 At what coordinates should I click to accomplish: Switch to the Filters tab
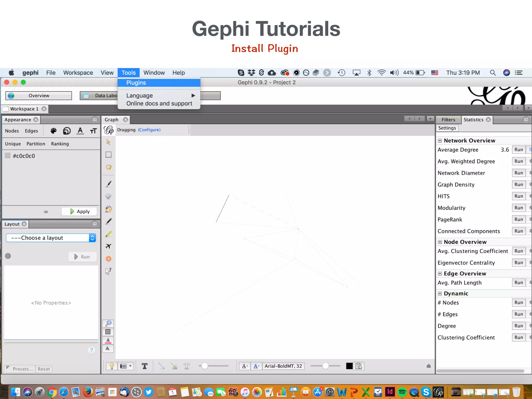(448, 120)
